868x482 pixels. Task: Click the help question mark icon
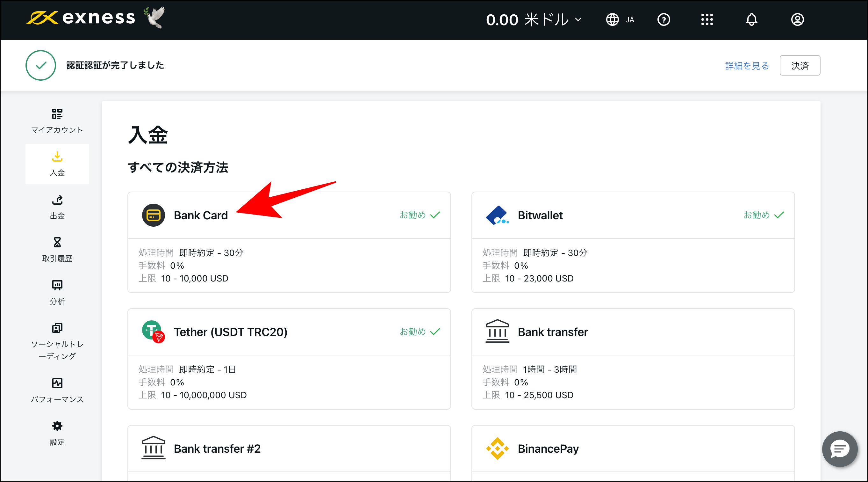coord(664,19)
